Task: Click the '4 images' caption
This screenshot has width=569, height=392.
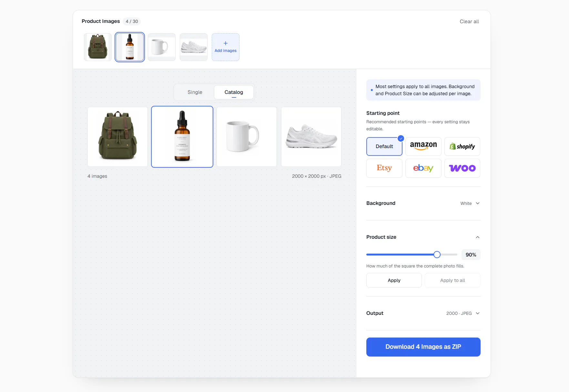Action: point(97,176)
